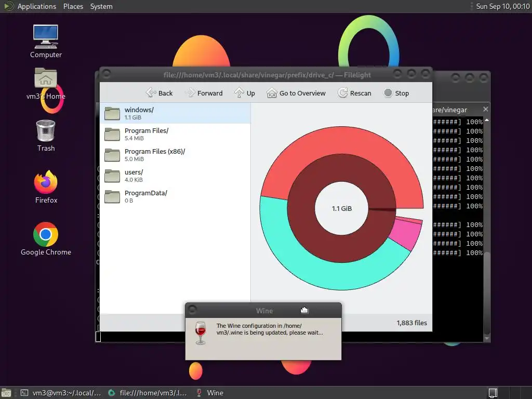Click the Wine configuration update message
The width and height of the screenshot is (532, 399).
pos(270,329)
